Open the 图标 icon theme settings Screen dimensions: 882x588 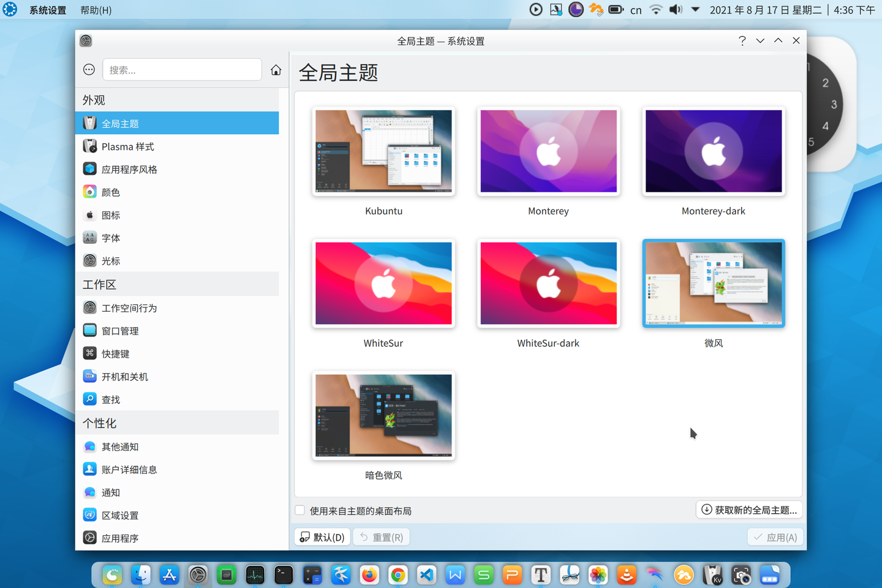tap(177, 215)
